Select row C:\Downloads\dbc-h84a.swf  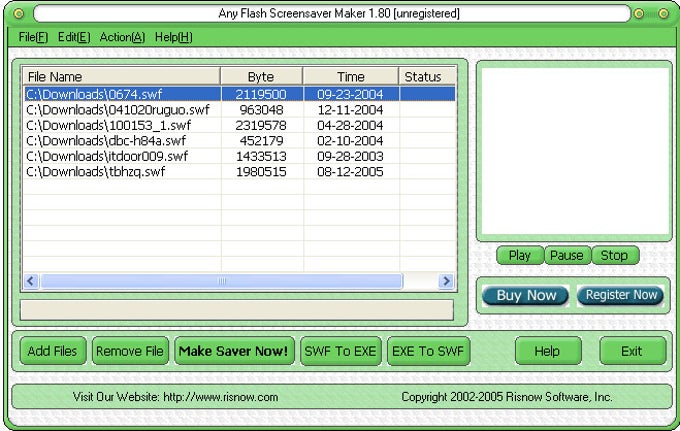pos(239,140)
